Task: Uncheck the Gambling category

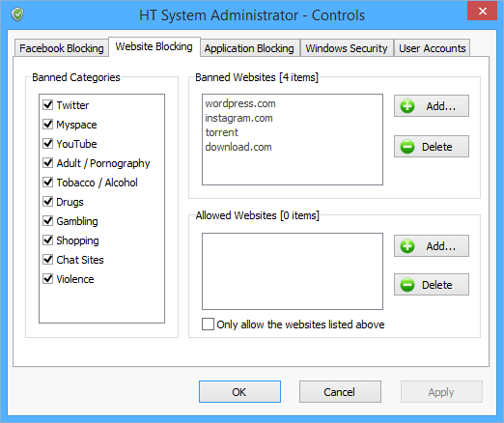Action: (48, 220)
